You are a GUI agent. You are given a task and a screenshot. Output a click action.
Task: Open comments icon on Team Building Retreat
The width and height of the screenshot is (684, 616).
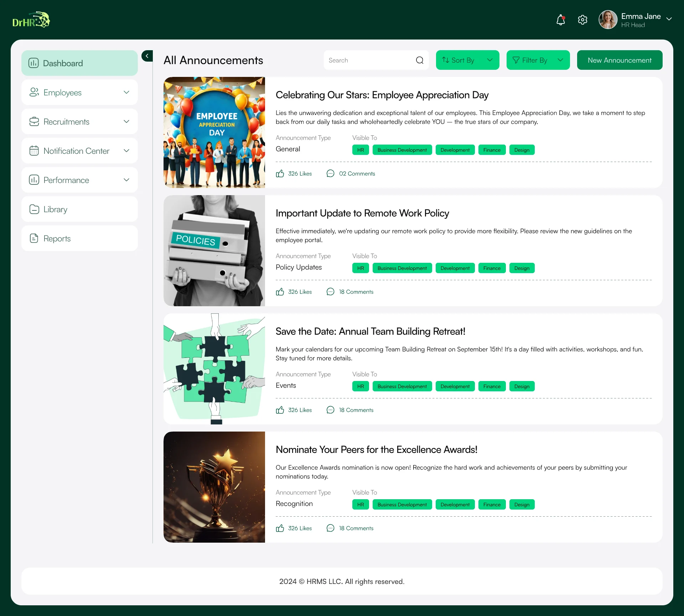tap(331, 410)
